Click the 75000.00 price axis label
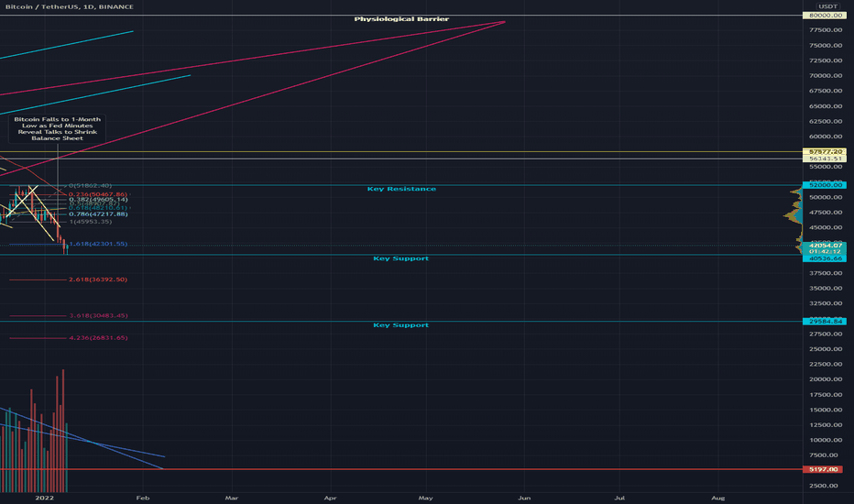Viewport: 854px width, 504px height. click(x=826, y=45)
